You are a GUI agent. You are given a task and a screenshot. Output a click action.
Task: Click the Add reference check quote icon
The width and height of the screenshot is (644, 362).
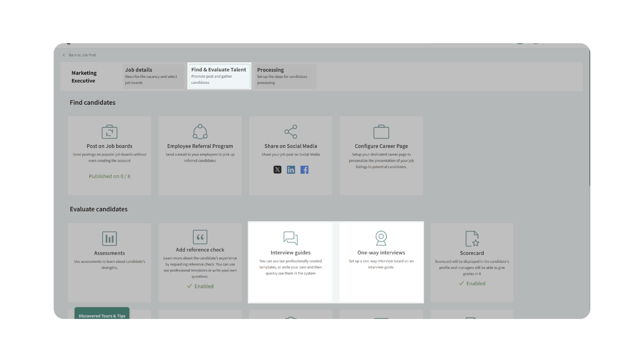pos(200,237)
